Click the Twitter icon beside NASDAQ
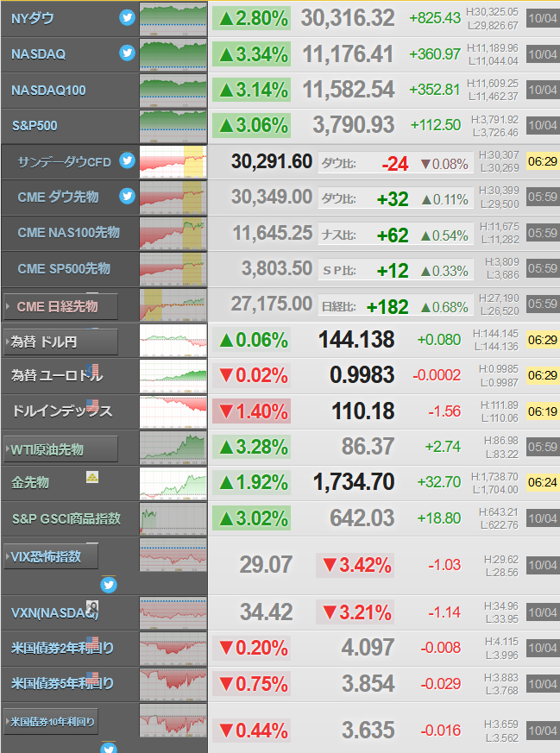This screenshot has width=560, height=753. (x=128, y=53)
